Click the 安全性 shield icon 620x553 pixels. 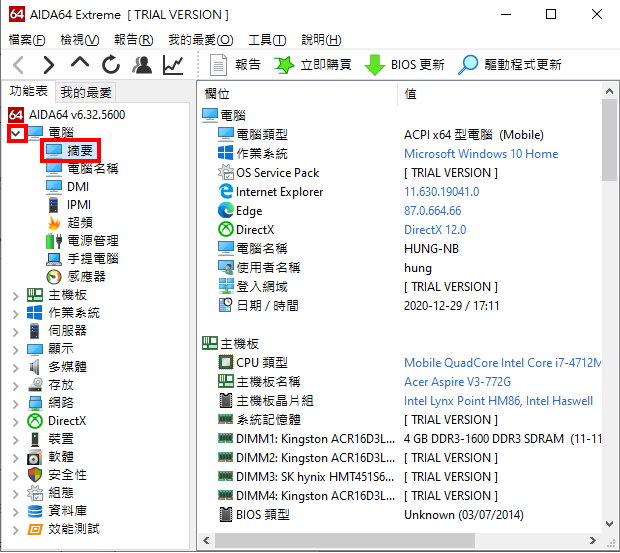pos(35,475)
